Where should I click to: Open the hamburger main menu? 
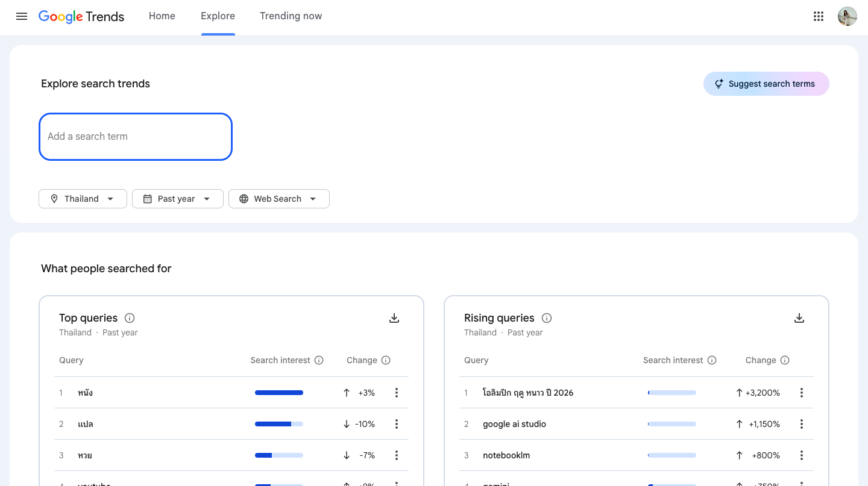point(22,16)
